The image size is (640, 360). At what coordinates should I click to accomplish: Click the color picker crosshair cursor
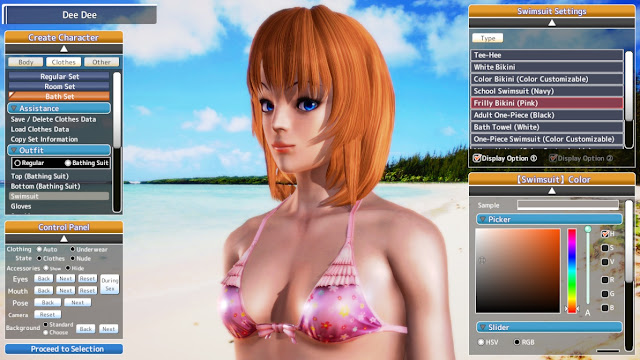[x=482, y=260]
